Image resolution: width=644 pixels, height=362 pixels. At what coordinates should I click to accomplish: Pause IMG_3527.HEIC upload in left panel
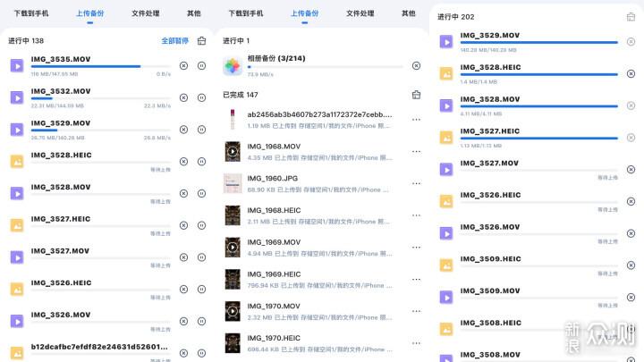coord(201,225)
